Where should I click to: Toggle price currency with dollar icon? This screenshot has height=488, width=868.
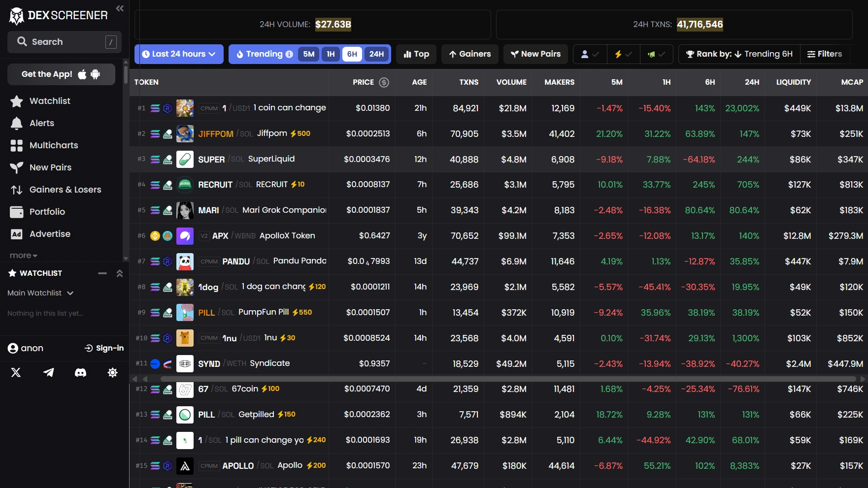click(x=384, y=82)
